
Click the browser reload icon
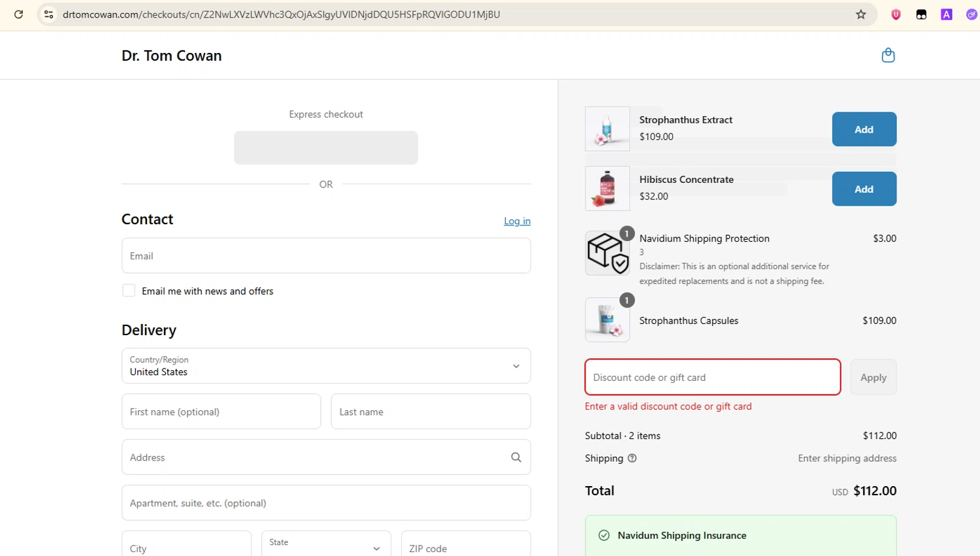(x=18, y=14)
